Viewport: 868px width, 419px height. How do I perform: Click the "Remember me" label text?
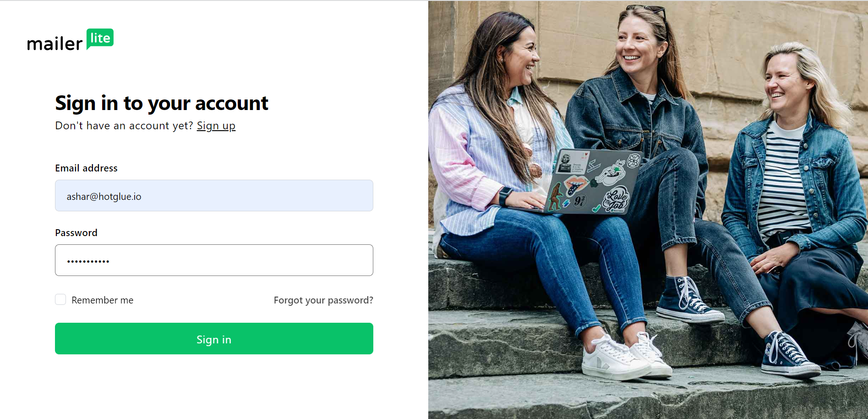[103, 300]
